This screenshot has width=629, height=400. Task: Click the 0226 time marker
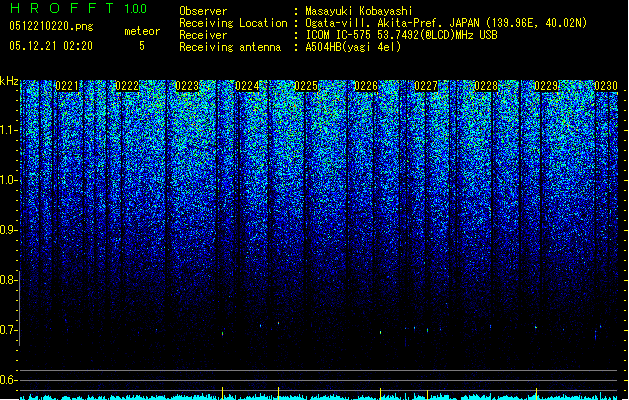tap(366, 86)
